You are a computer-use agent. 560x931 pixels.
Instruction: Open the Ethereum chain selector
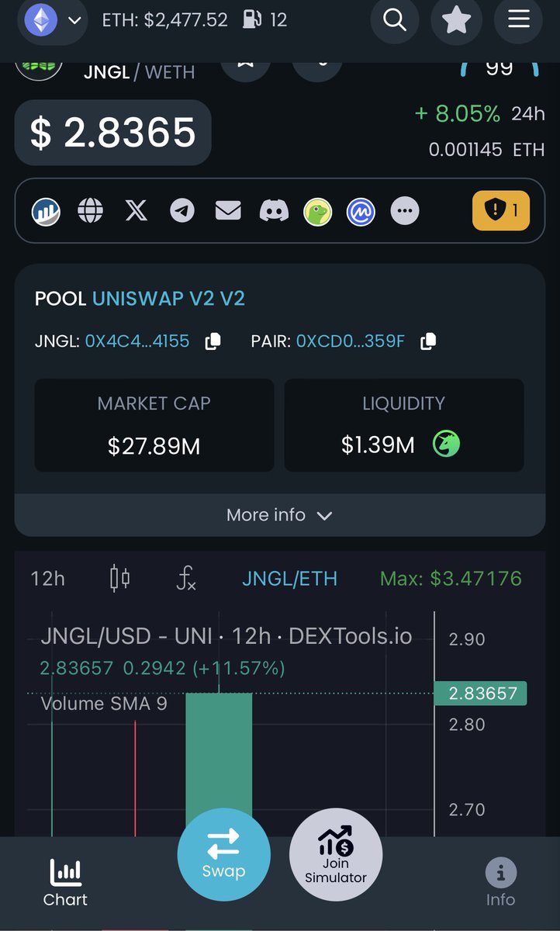(x=53, y=20)
